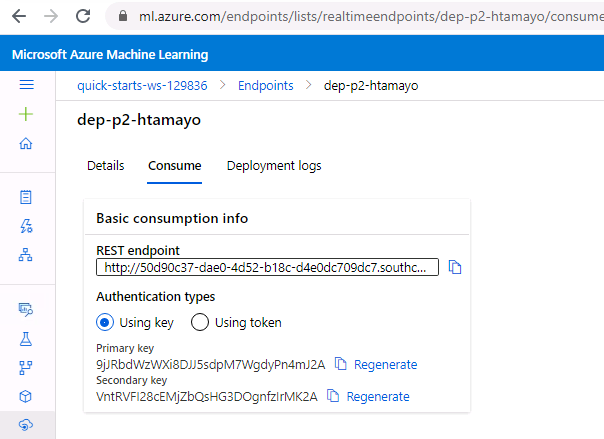
Task: Switch to the Consume tab
Action: click(x=174, y=166)
